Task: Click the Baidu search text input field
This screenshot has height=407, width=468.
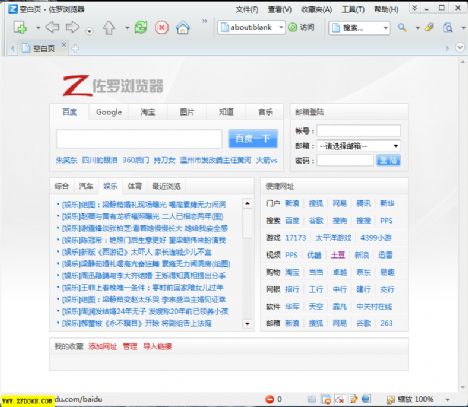Action: pos(139,139)
